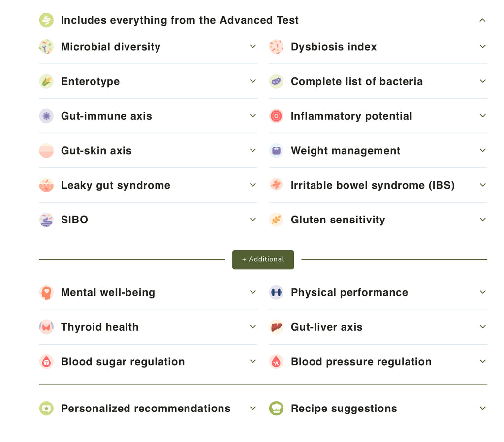
Task: Click the Includes everything from the Advanced Test heading
Action: (180, 20)
